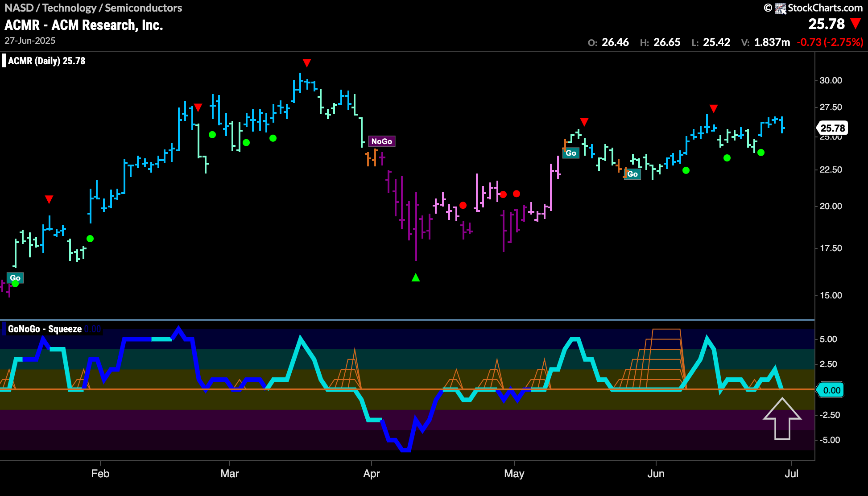The width and height of the screenshot is (868, 496).
Task: Click the Go label in mid-May
Action: point(571,153)
